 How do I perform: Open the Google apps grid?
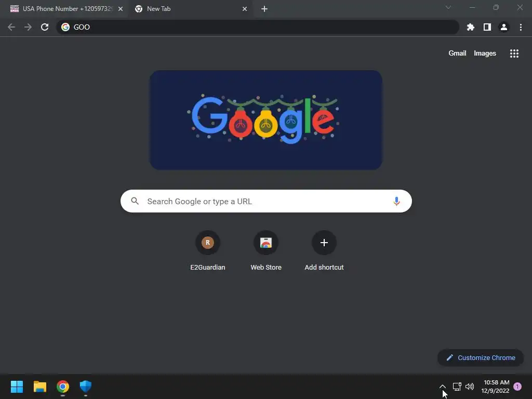(x=514, y=54)
